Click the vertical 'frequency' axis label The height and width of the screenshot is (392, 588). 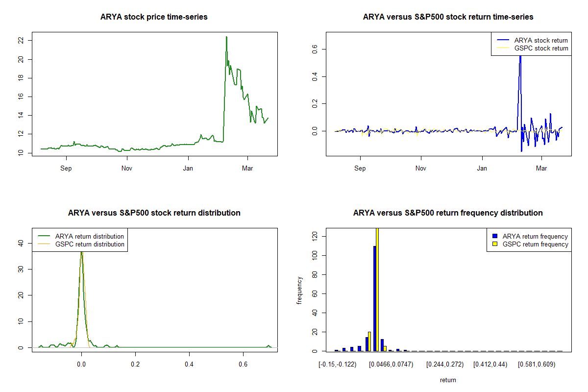pyautogui.click(x=299, y=290)
